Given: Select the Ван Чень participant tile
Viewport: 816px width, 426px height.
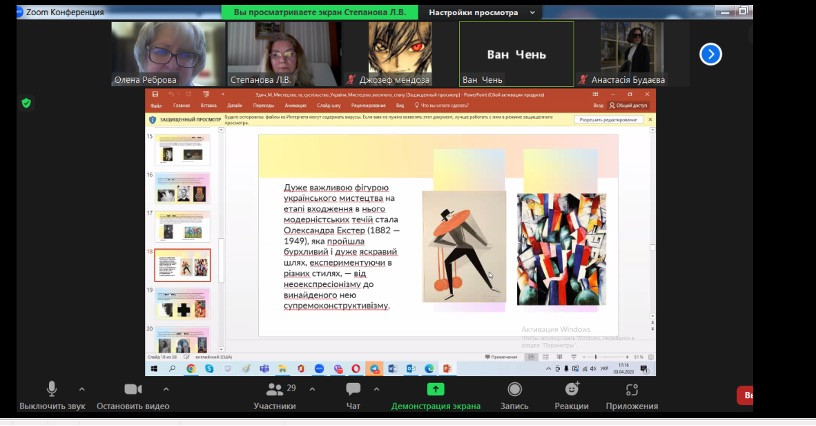Looking at the screenshot, I should tap(516, 54).
